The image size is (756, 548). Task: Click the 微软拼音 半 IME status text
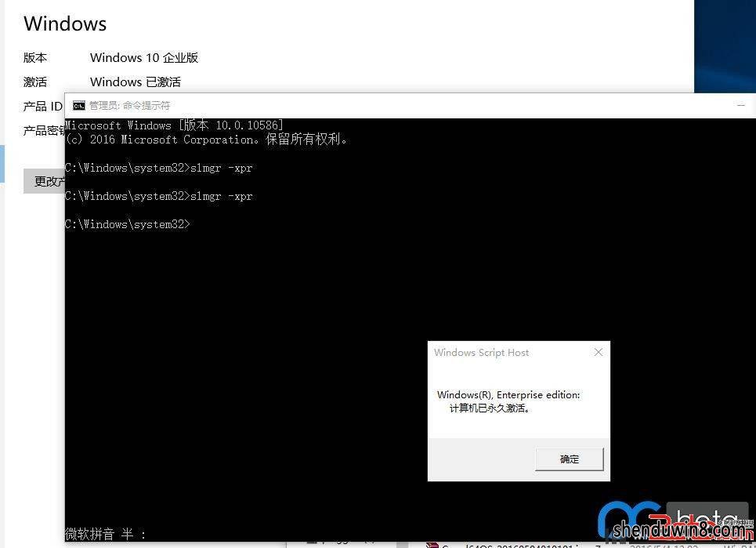coord(106,534)
